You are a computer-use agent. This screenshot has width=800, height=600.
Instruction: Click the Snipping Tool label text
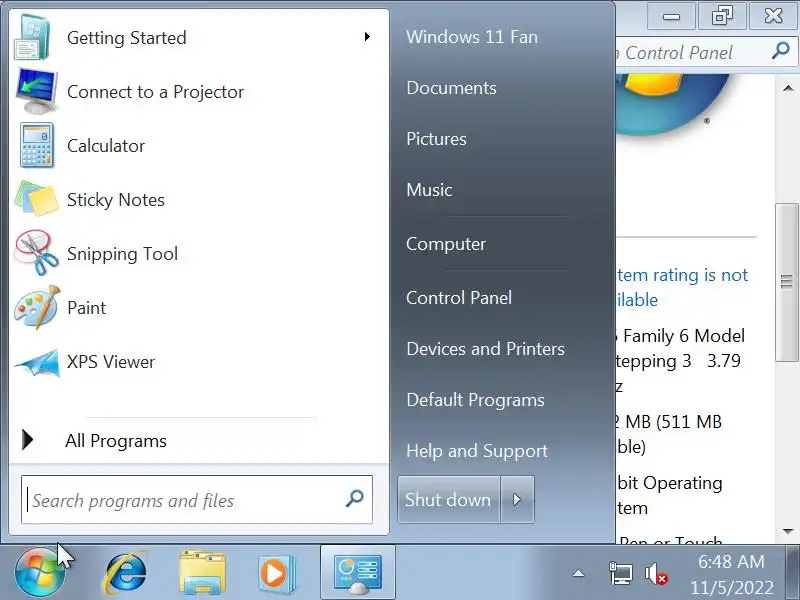pyautogui.click(x=122, y=254)
